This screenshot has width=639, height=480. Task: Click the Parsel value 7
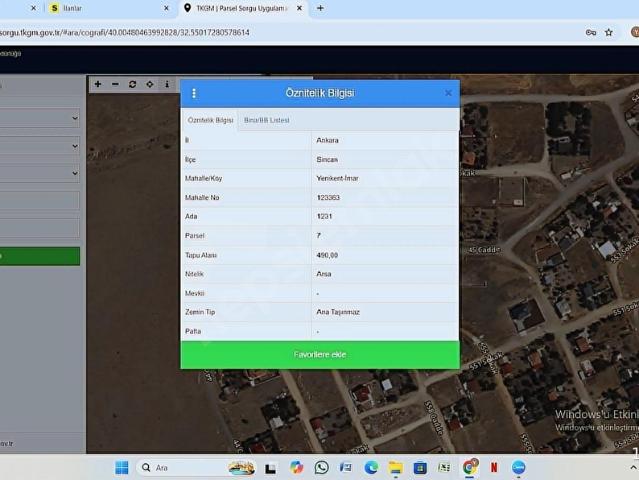[x=318, y=236]
